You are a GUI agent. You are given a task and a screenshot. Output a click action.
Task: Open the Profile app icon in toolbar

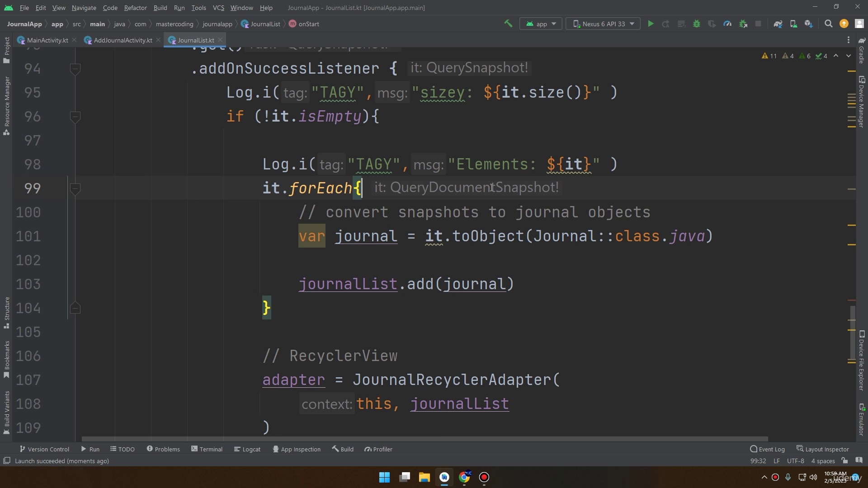pos(727,24)
